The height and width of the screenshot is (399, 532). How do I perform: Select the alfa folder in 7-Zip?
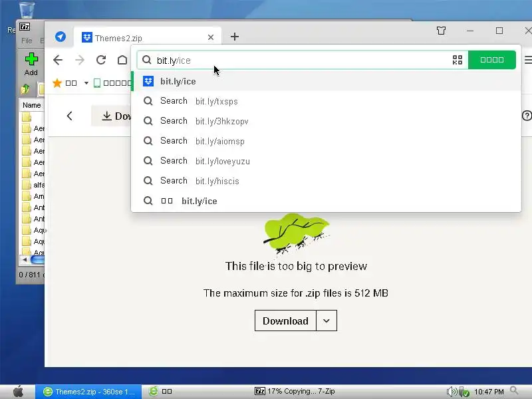pos(33,185)
